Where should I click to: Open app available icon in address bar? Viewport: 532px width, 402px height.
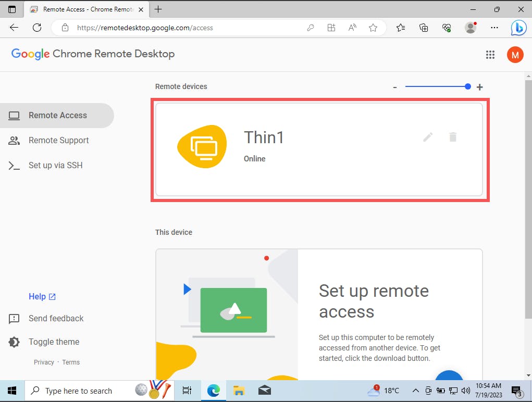[x=331, y=28]
